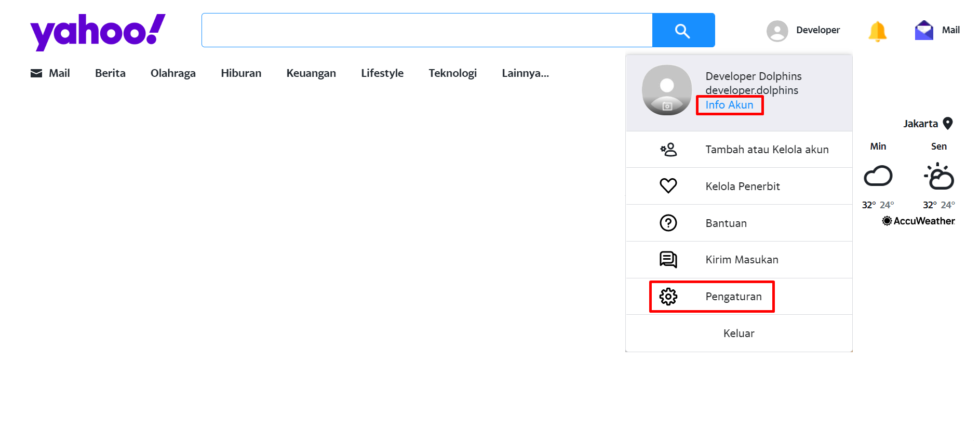Go to the Berita section
The image size is (980, 441).
click(x=110, y=73)
